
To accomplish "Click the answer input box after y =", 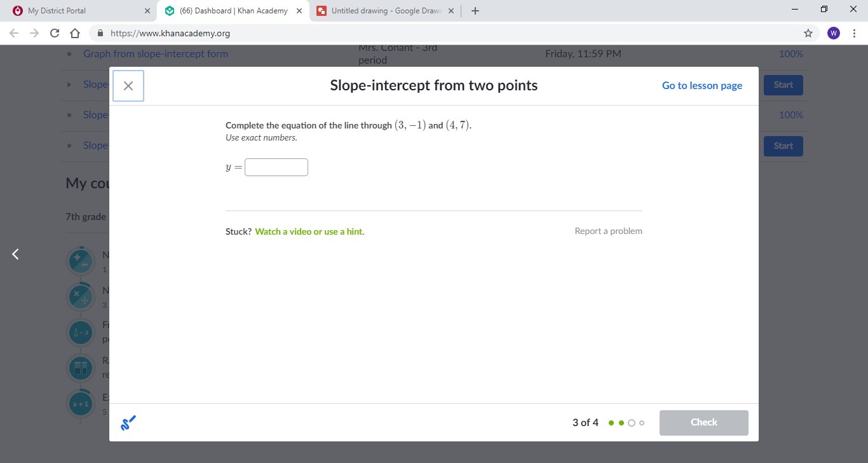I will coord(276,167).
